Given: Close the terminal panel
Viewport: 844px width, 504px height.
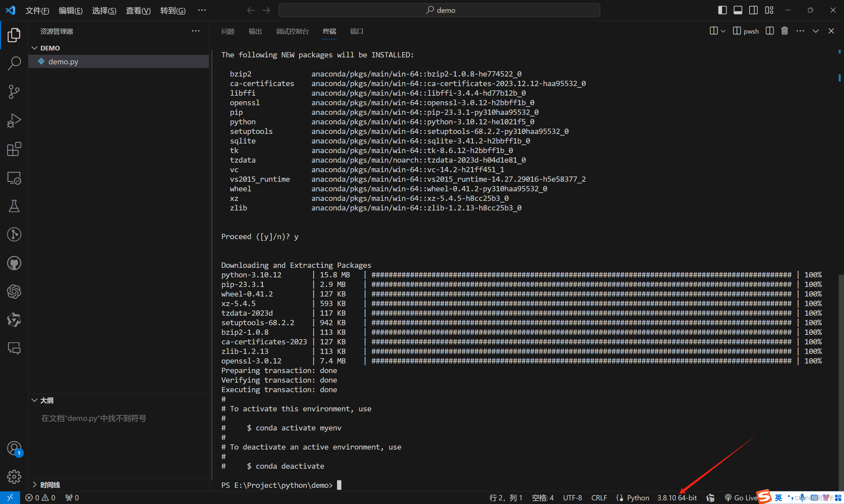Looking at the screenshot, I should [x=831, y=31].
